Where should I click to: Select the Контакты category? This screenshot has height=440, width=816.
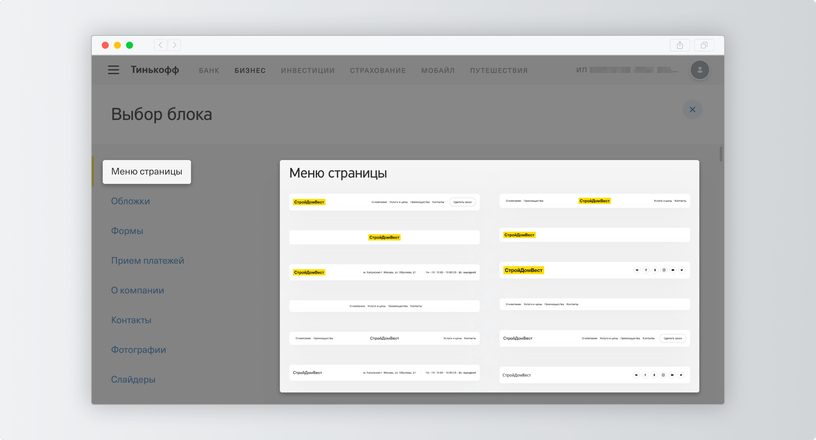131,320
